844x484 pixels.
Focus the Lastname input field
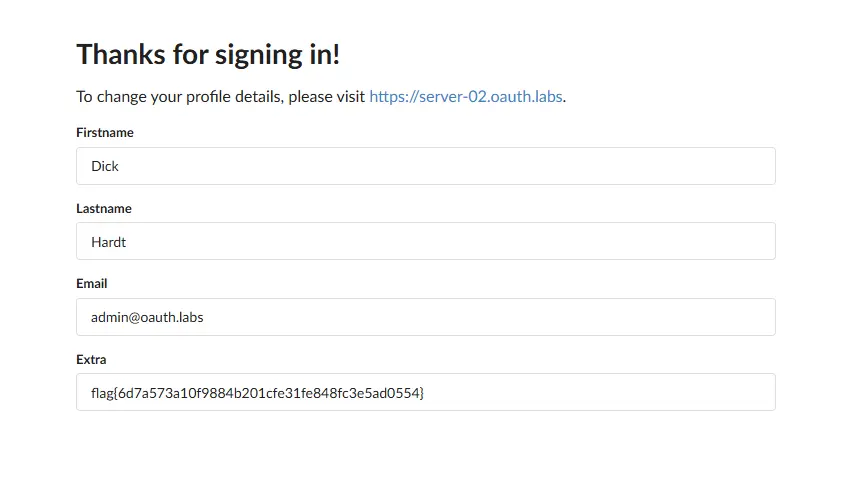click(x=425, y=241)
